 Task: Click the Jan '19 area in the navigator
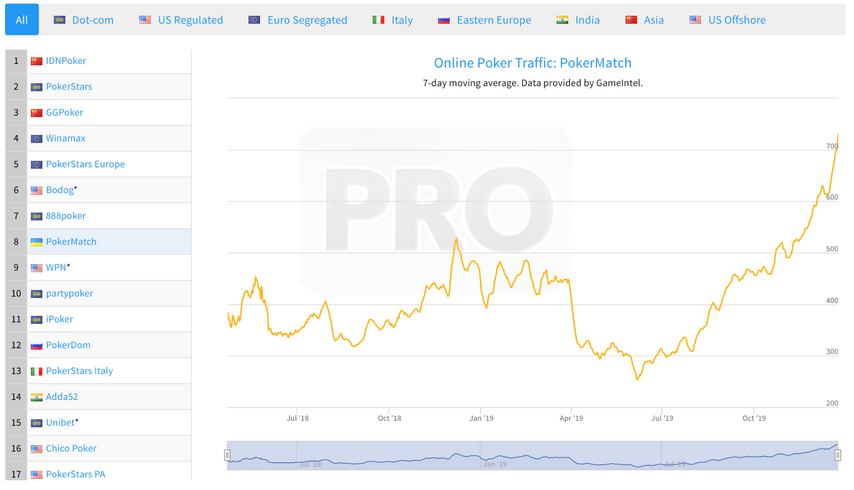[495, 464]
